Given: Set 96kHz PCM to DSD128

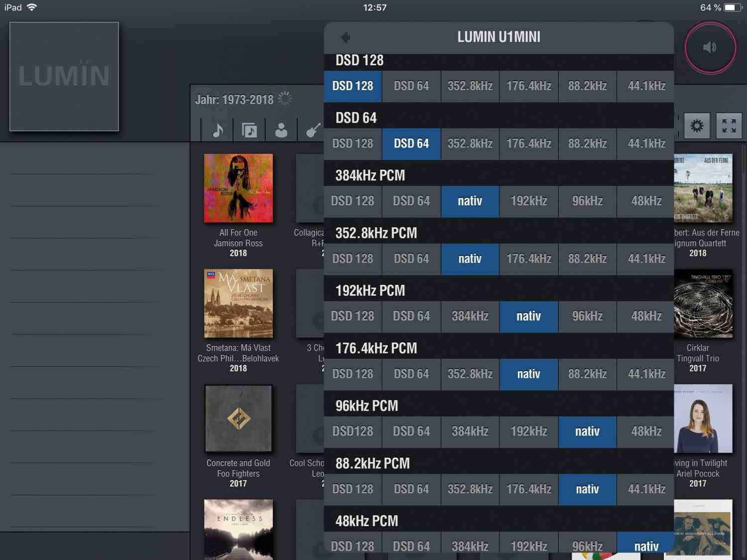Looking at the screenshot, I should tap(353, 432).
